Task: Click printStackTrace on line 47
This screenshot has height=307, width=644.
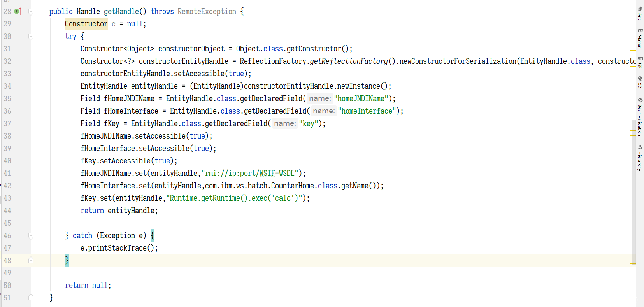Action: coord(118,248)
